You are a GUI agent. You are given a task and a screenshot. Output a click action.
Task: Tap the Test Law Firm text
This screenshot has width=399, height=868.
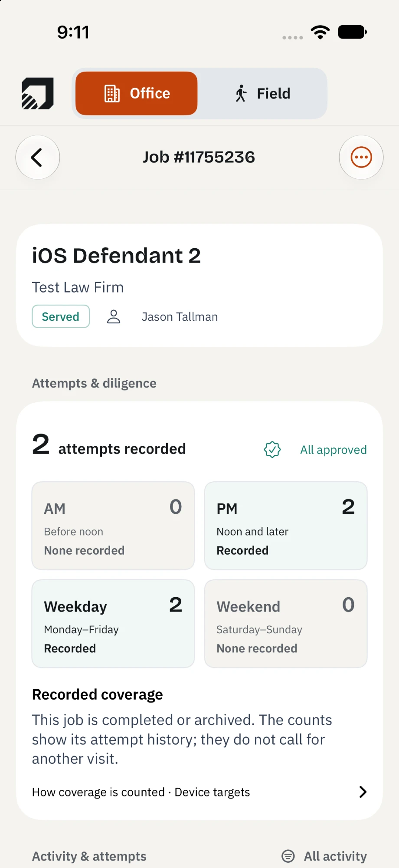[78, 287]
